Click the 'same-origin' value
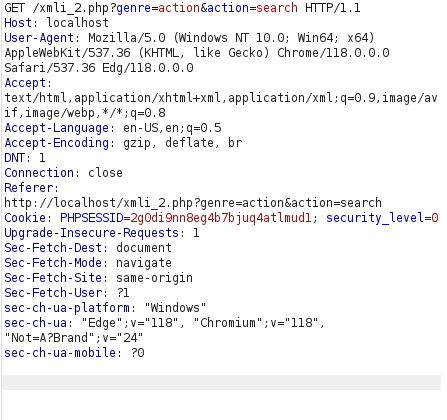This screenshot has height=420, width=447. (154, 278)
